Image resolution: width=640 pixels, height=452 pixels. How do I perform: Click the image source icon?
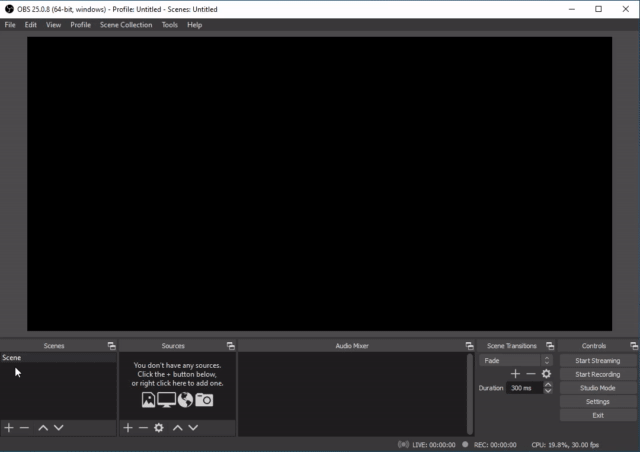(148, 400)
